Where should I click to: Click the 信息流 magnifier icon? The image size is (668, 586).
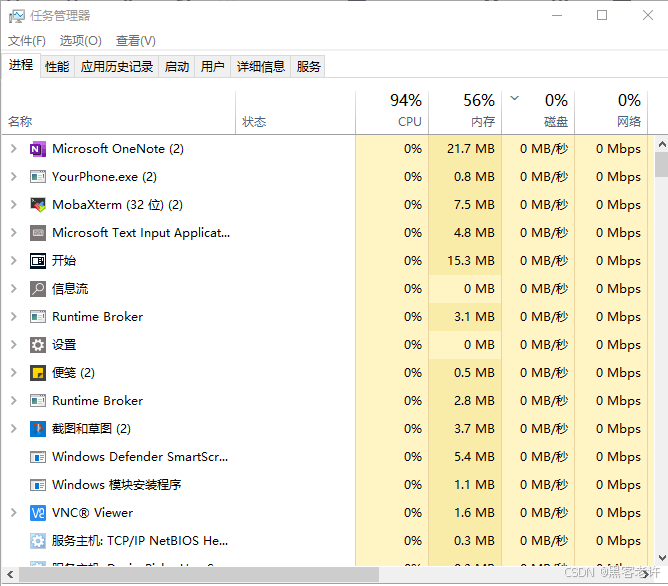point(38,289)
